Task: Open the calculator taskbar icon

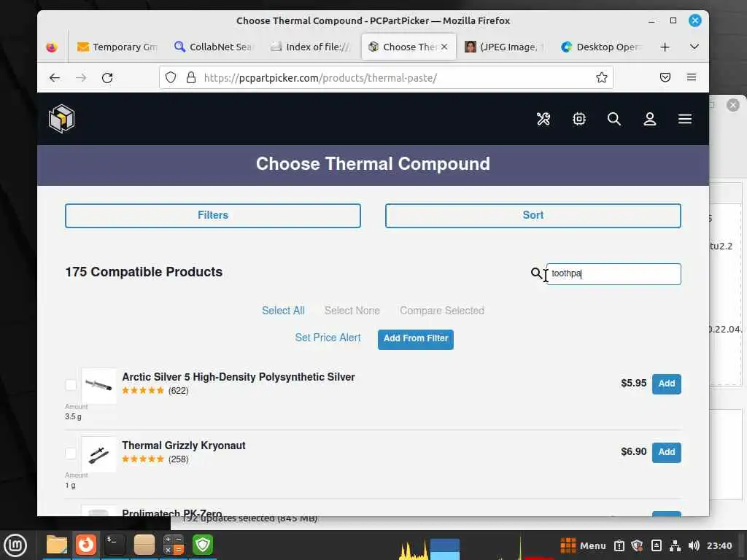Action: point(174,545)
